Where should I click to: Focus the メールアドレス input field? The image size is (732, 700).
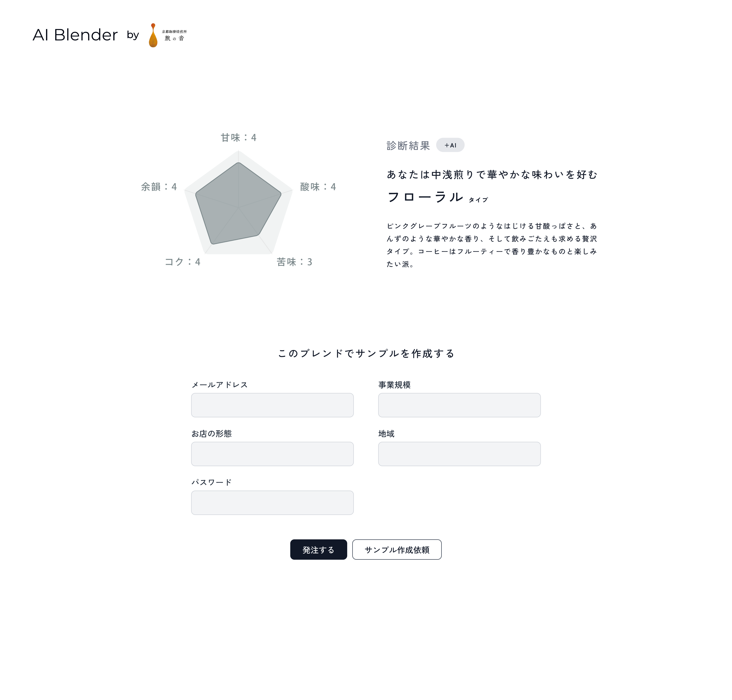tap(272, 405)
